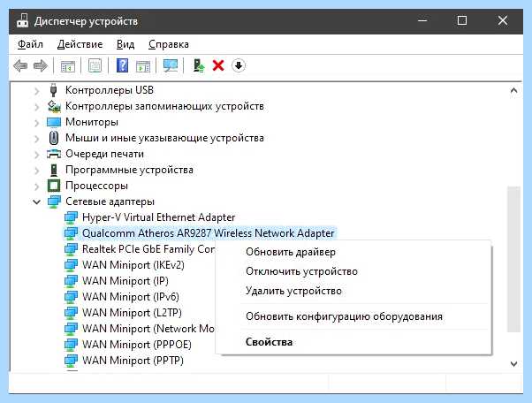This screenshot has width=532, height=403.
Task: Click the Forward arrow toolbar icon
Action: (x=41, y=65)
